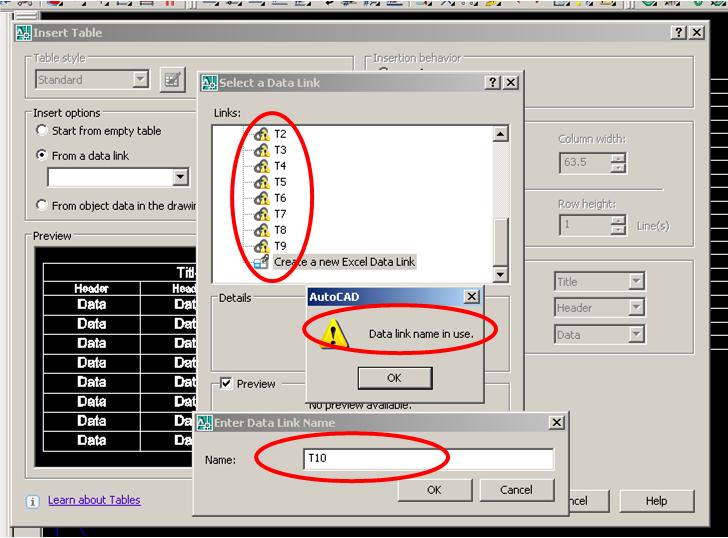728x538 pixels.
Task: Close the Enter Data Link Name dialog
Action: tap(556, 422)
